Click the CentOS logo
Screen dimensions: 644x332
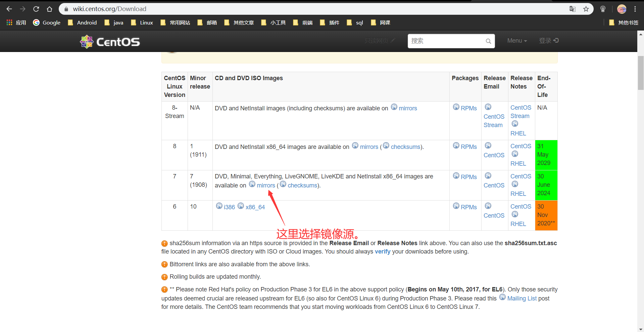110,42
